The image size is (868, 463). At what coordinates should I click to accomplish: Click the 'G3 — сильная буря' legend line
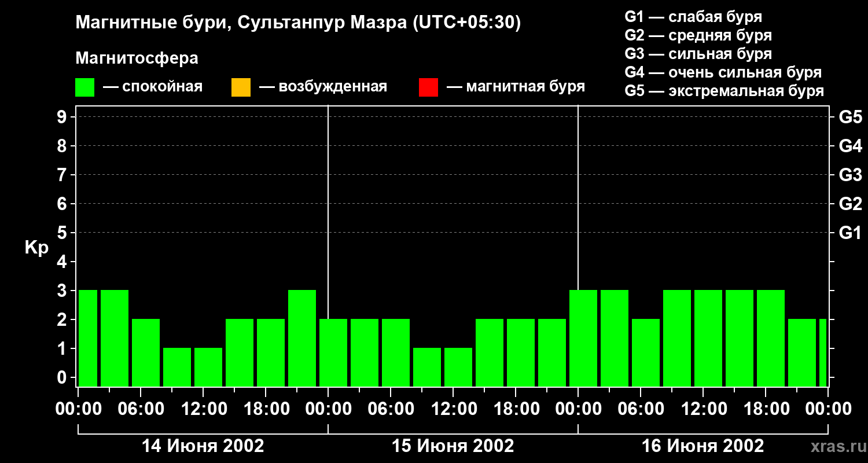[698, 54]
